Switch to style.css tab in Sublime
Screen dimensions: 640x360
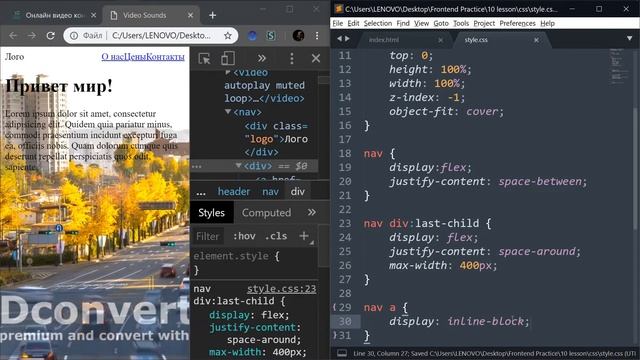476,40
